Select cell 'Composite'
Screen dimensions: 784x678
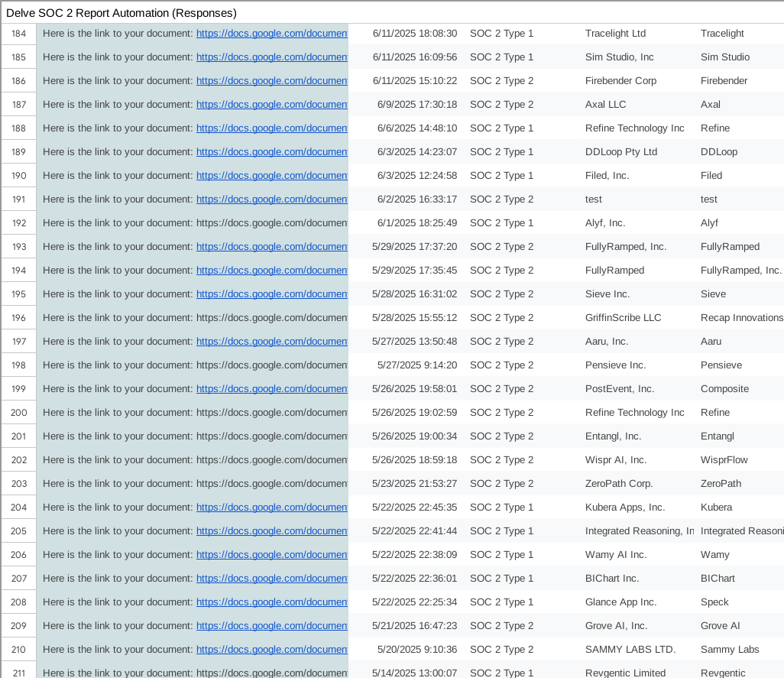[724, 388]
